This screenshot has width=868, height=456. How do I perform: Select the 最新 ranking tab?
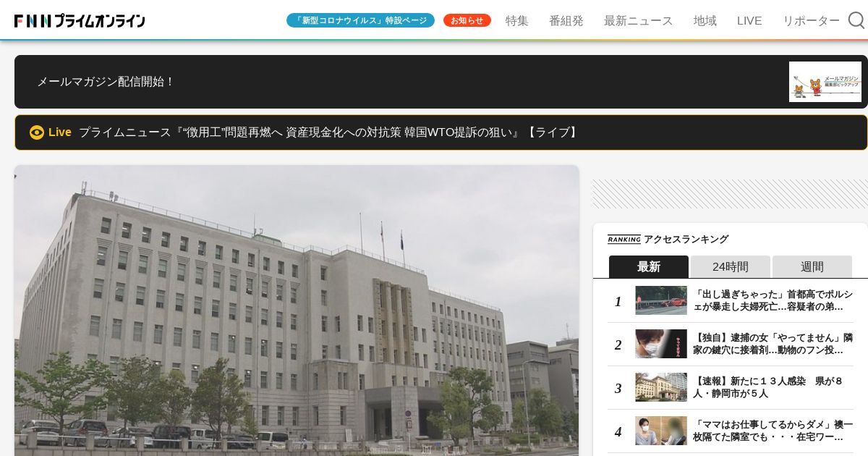649,266
